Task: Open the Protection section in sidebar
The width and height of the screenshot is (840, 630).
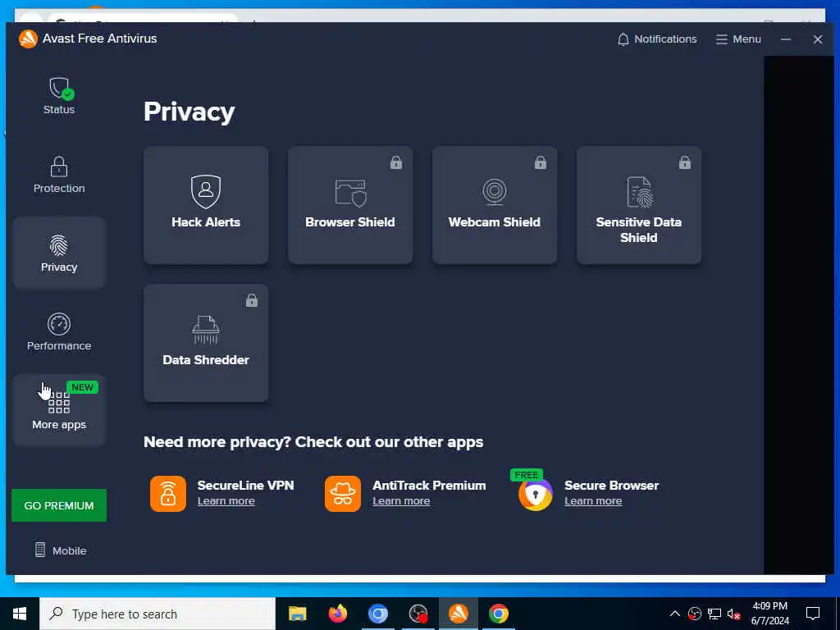Action: (x=59, y=175)
